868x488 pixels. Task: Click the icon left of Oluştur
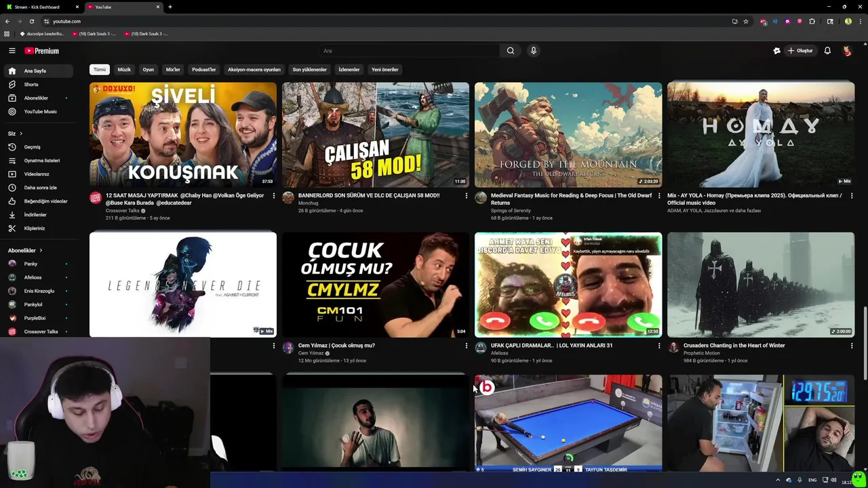(x=776, y=51)
